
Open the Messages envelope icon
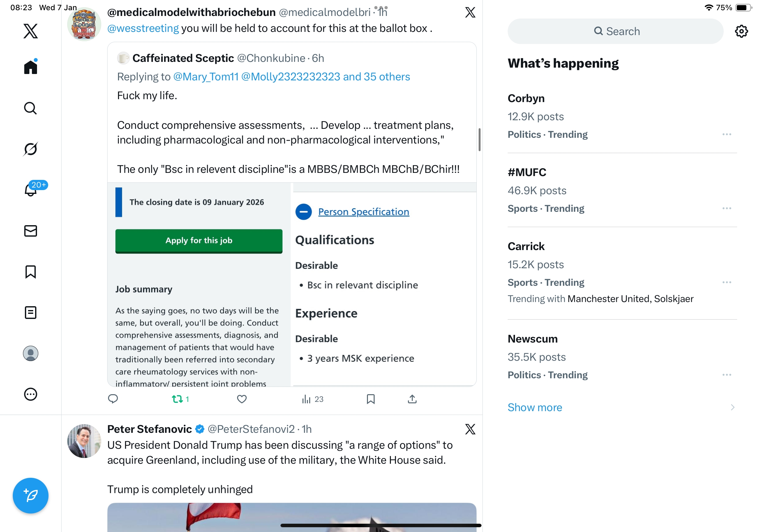tap(31, 231)
